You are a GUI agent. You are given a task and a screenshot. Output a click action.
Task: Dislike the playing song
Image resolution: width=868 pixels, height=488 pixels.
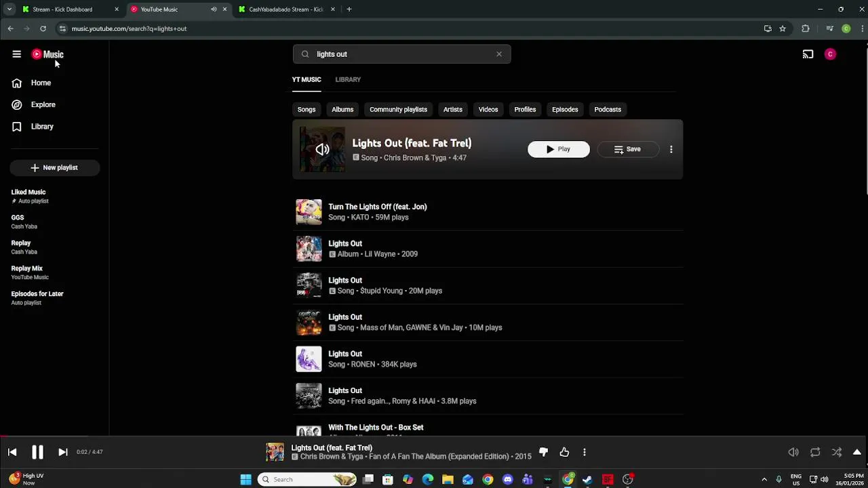543,452
